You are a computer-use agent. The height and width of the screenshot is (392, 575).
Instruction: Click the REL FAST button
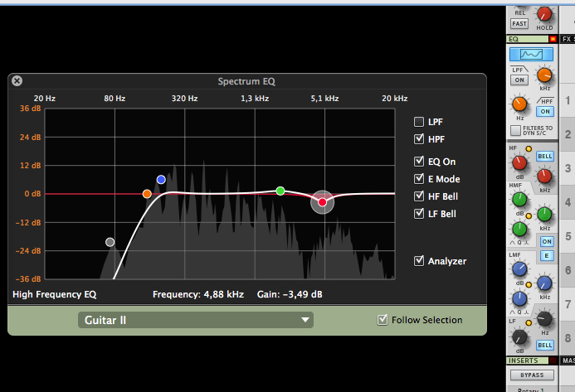click(519, 24)
